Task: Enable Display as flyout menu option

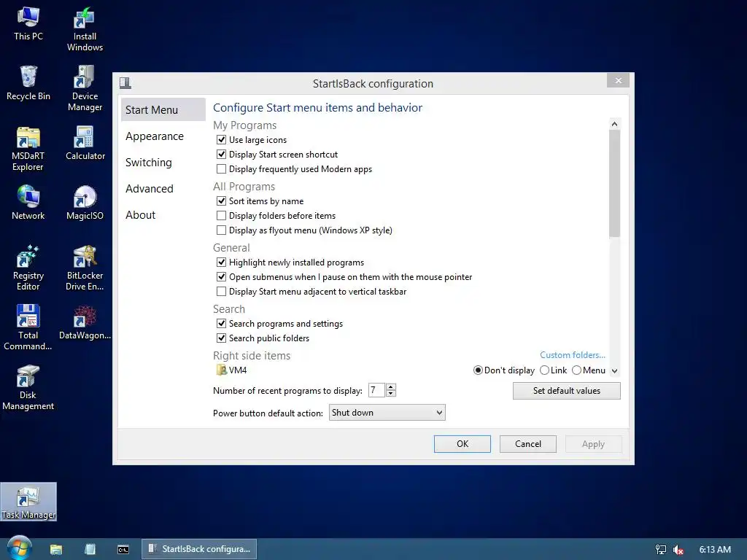Action: point(221,230)
